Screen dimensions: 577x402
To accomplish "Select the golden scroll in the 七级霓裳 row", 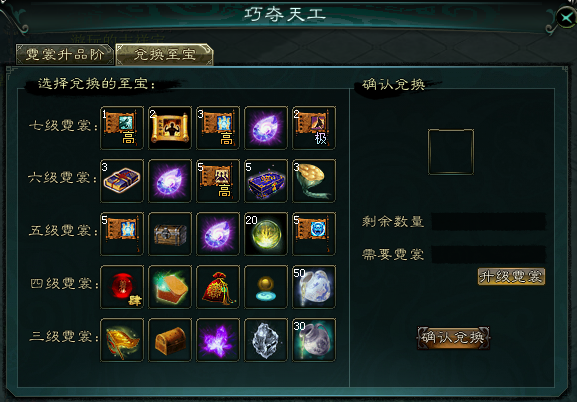I will pos(170,128).
